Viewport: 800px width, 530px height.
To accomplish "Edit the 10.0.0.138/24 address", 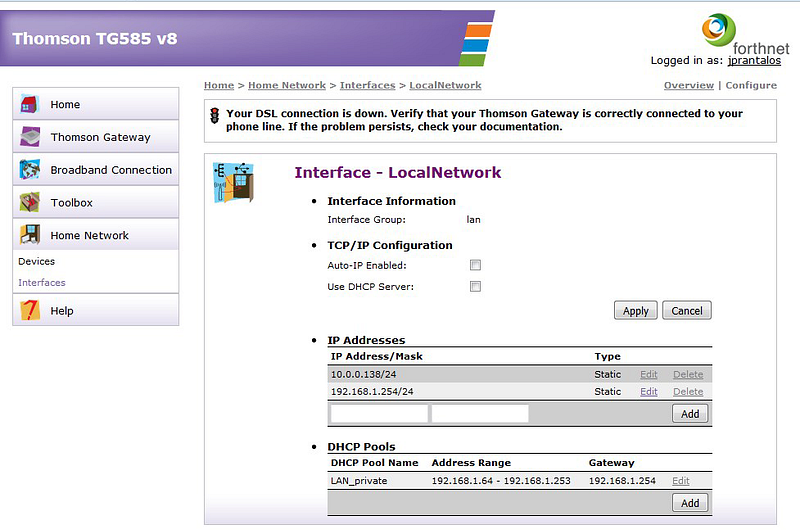I will (648, 374).
